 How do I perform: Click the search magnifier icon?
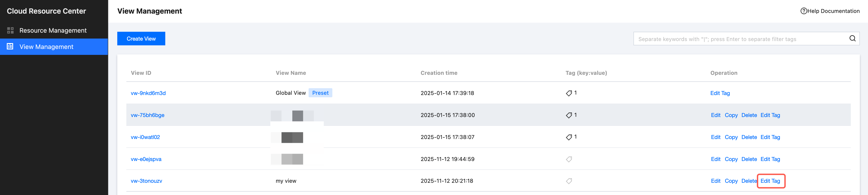click(x=852, y=39)
